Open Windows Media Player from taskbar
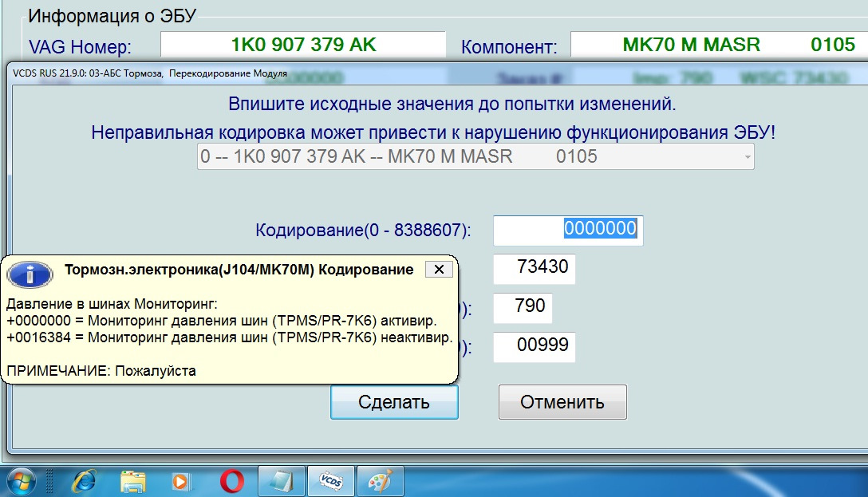The image size is (868, 497). pyautogui.click(x=180, y=482)
